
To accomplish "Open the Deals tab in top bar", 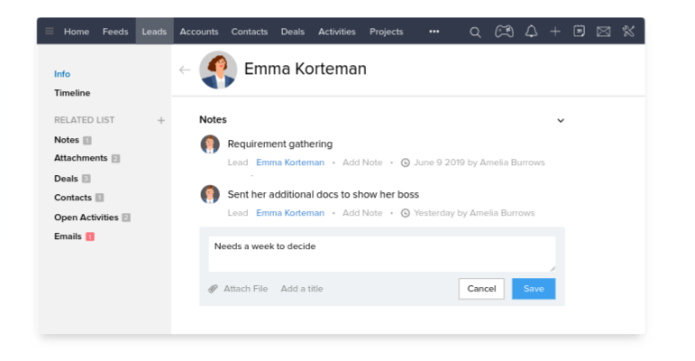I will pos(293,31).
